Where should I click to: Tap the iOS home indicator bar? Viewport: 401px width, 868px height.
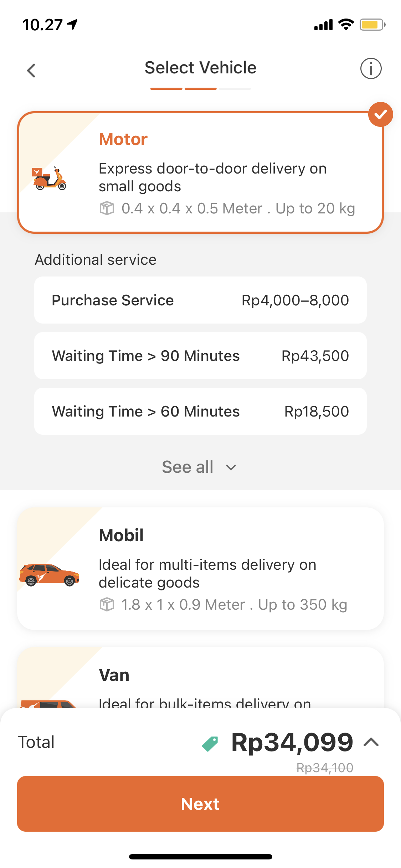[200, 857]
